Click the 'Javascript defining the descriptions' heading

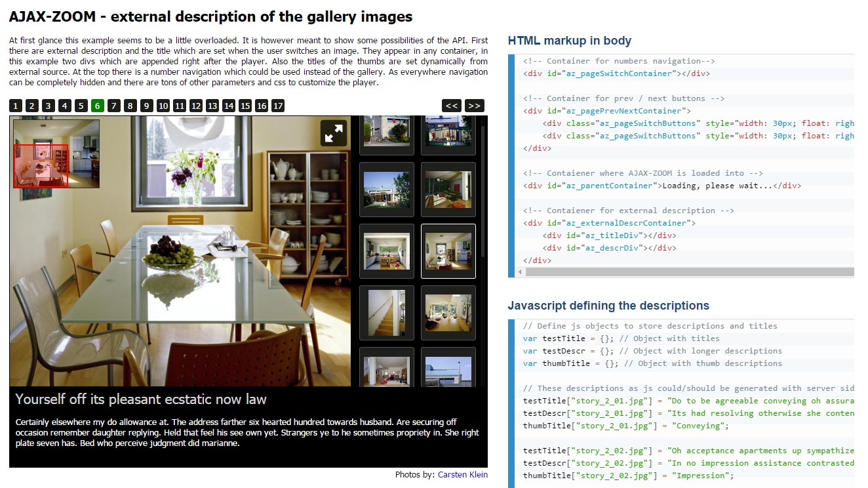pyautogui.click(x=608, y=306)
